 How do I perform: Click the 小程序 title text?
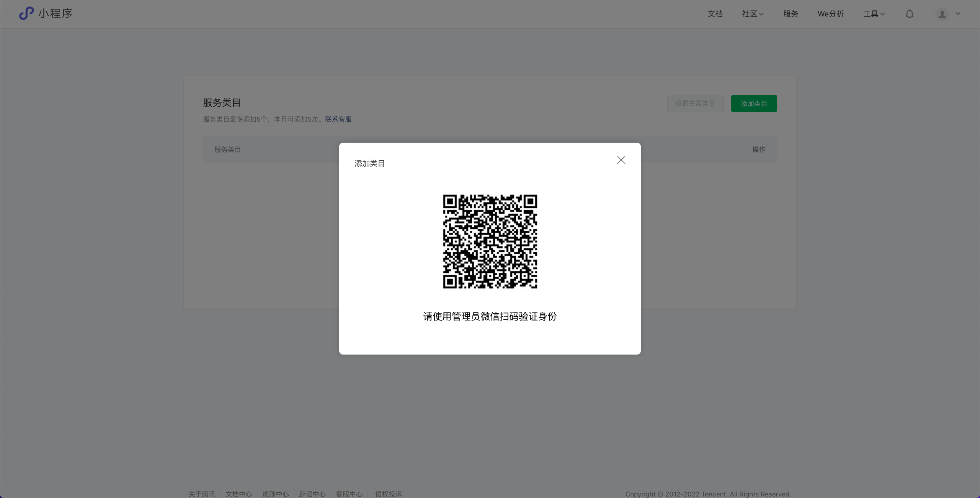pos(55,14)
